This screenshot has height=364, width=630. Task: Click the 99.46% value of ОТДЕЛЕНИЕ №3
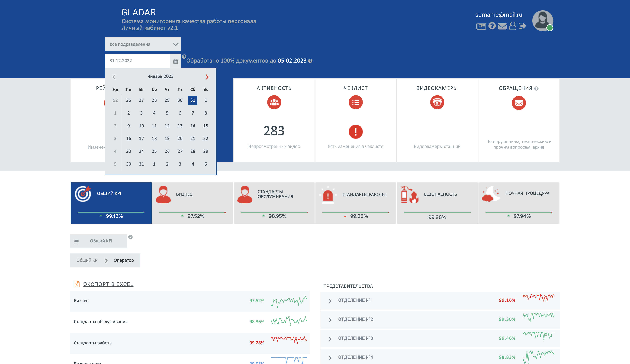pyautogui.click(x=507, y=338)
